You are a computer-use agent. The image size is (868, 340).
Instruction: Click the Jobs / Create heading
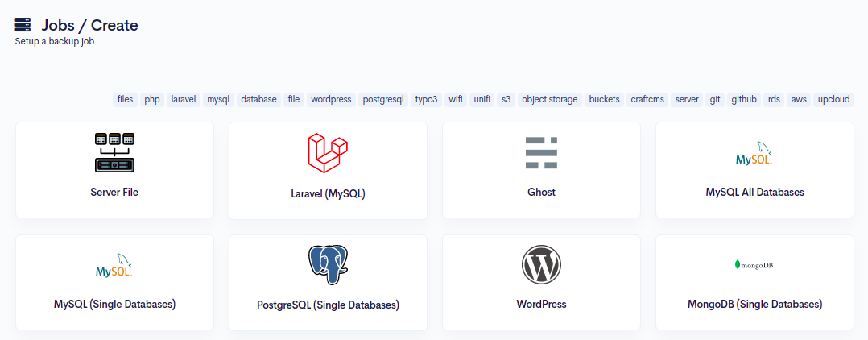[x=89, y=25]
